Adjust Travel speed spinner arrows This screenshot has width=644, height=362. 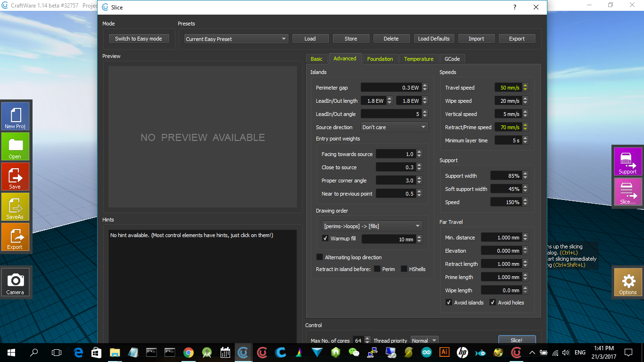click(x=525, y=88)
